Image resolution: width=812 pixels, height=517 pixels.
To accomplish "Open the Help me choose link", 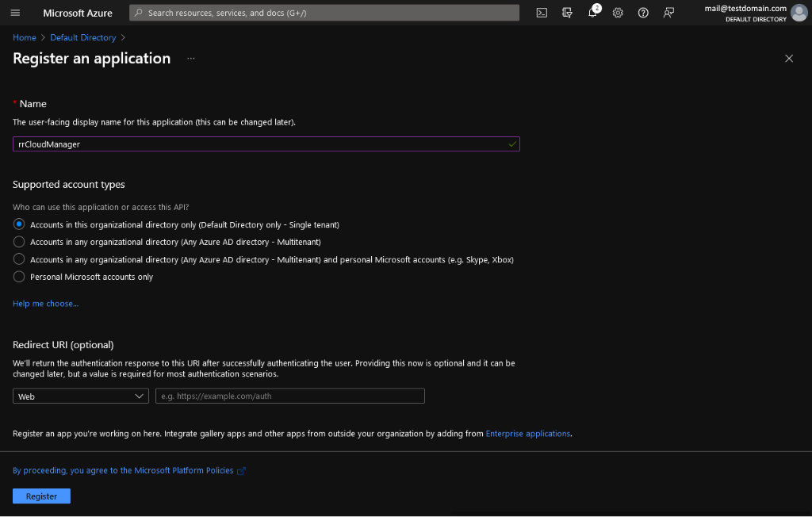I will pyautogui.click(x=45, y=304).
